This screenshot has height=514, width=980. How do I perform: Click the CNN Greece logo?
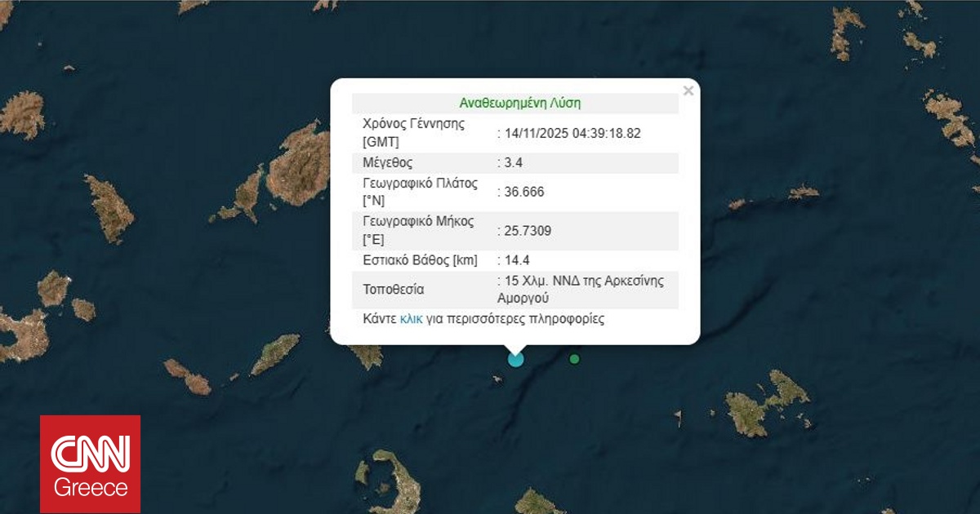91,463
